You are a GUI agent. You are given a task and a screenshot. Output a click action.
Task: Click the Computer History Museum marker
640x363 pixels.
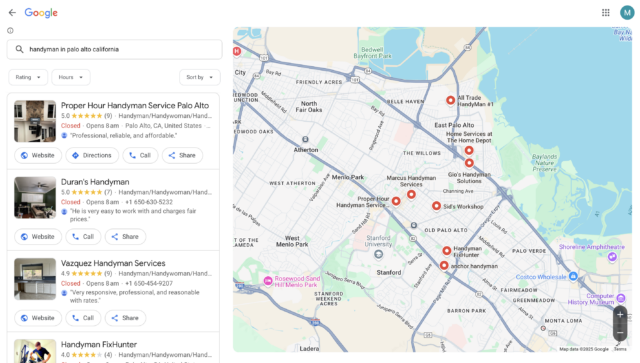621,298
